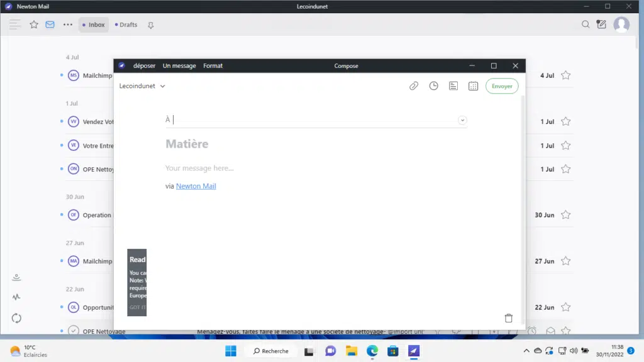Star the Mailchimp 27 Jun email

(565, 261)
